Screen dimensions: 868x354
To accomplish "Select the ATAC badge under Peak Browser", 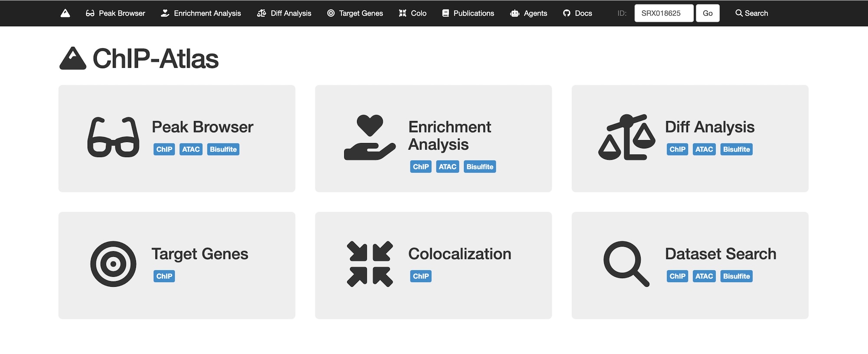I will coord(191,149).
